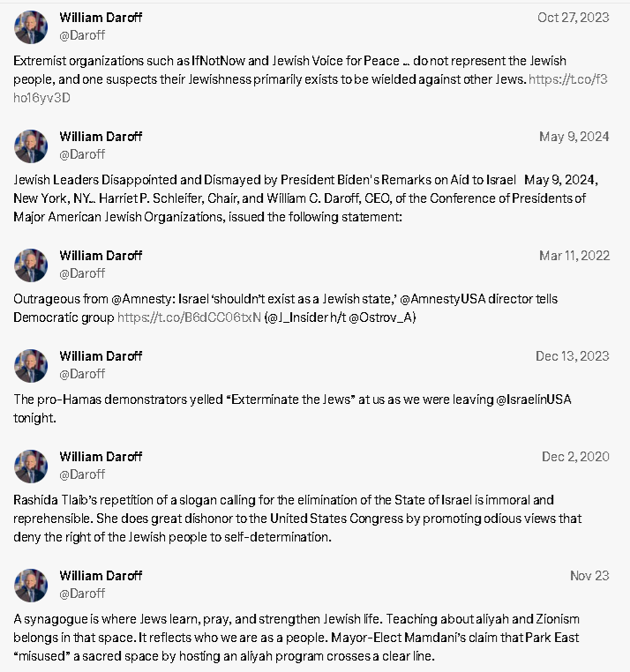
Task: Click profile photo on Dec 13, 2023 tweet
Action: pos(31,366)
